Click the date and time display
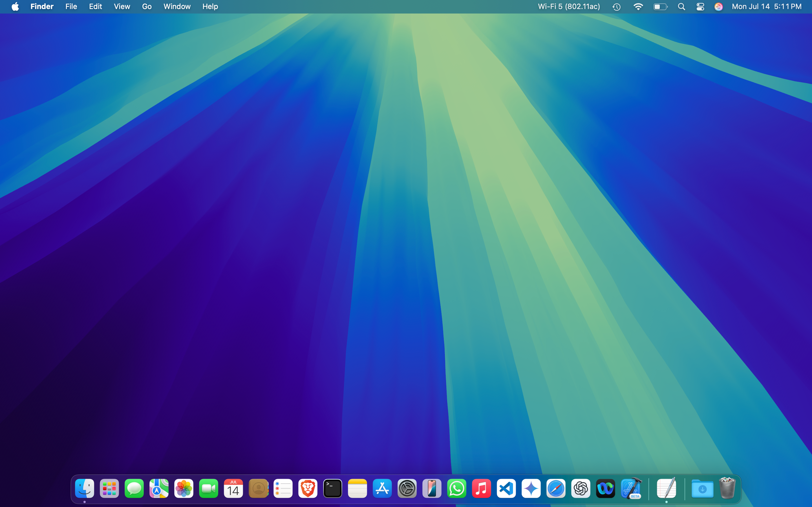 pyautogui.click(x=766, y=7)
